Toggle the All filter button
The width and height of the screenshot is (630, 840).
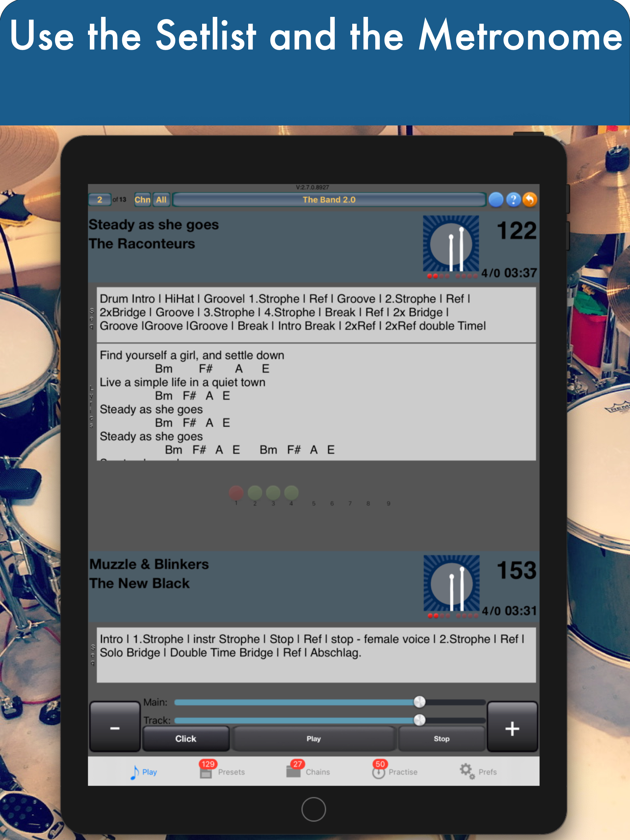coord(161,199)
